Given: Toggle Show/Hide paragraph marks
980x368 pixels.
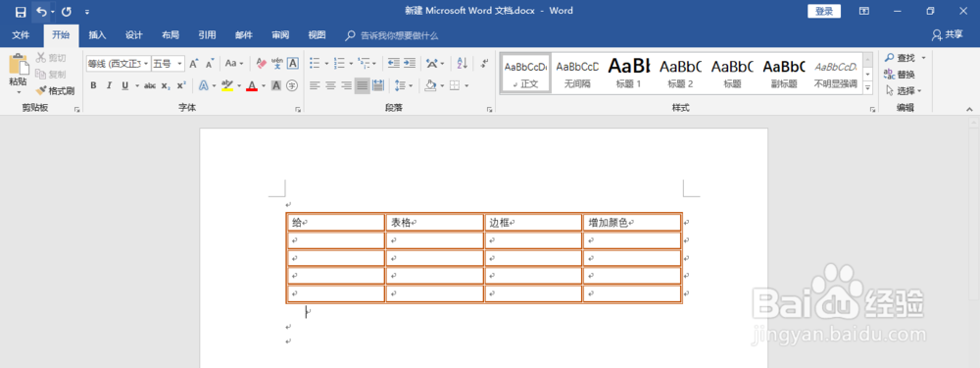Looking at the screenshot, I should (484, 63).
